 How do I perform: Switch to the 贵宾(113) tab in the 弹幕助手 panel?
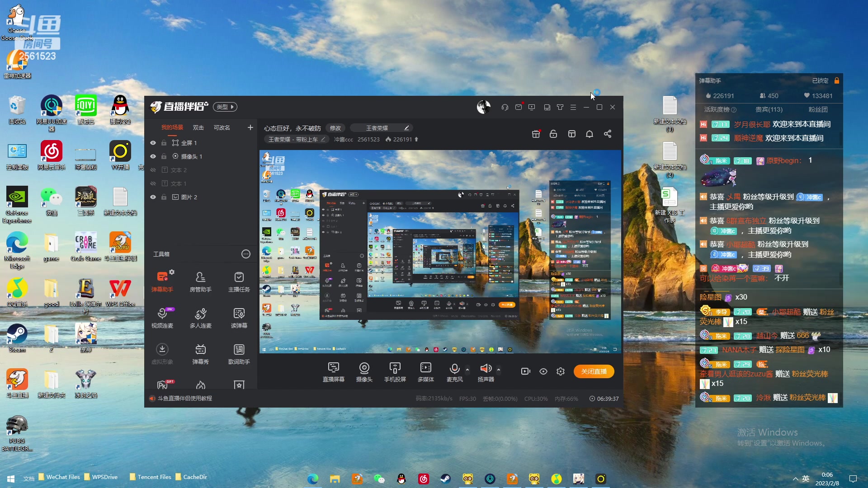(x=769, y=109)
